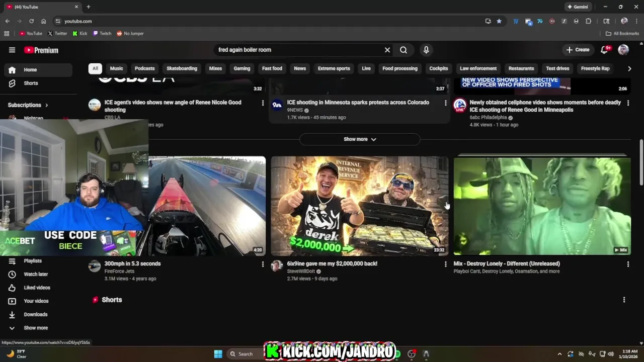This screenshot has height=362, width=644.
Task: Open the FireForce Jets channel link
Action: pos(119,271)
